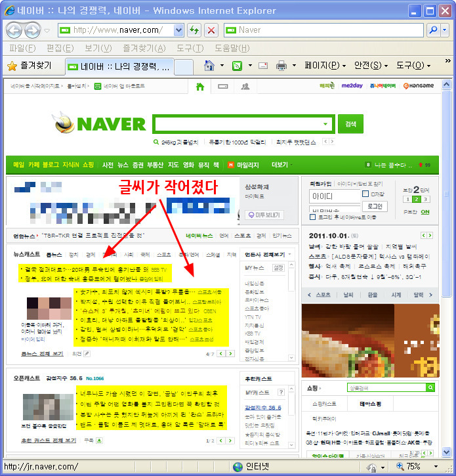Click the scroll down arrow of page scrollbar

coord(446,452)
